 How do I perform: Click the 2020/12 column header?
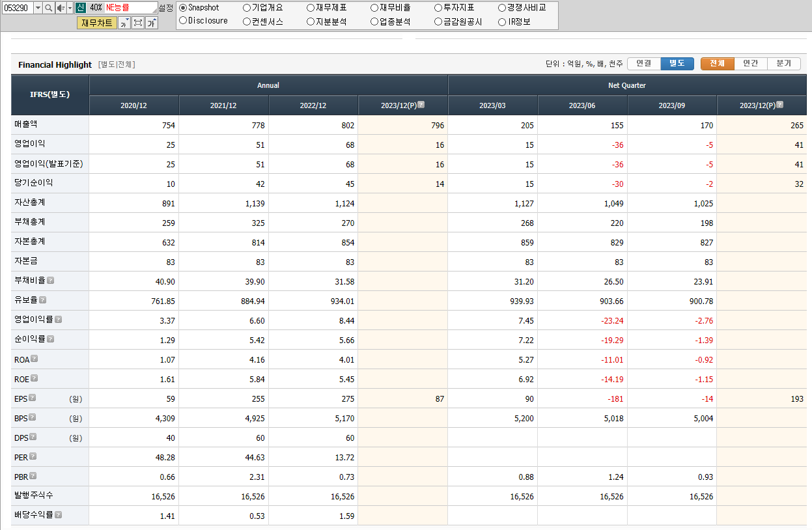coord(133,105)
